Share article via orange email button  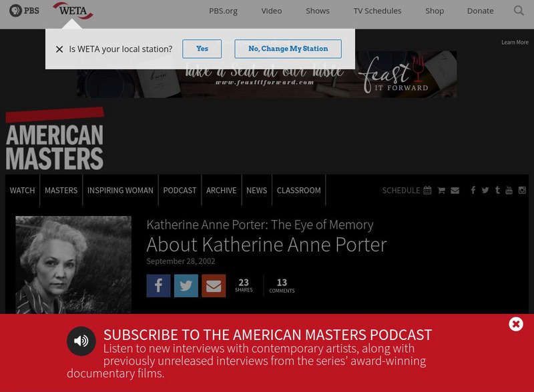(214, 285)
